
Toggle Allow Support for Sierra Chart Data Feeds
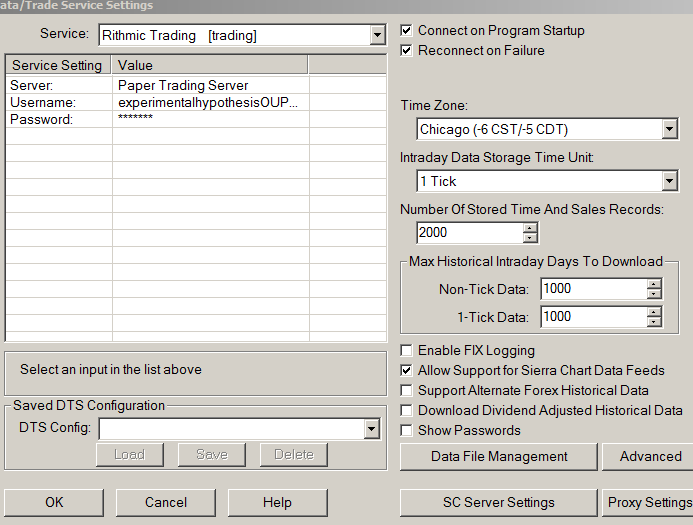click(406, 370)
